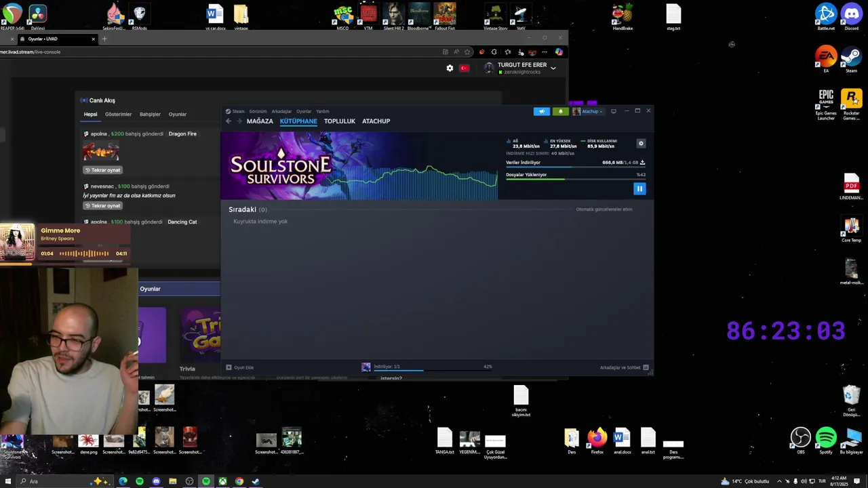Open Yardım menu in Steam
This screenshot has height=488, width=868.
[x=323, y=111]
